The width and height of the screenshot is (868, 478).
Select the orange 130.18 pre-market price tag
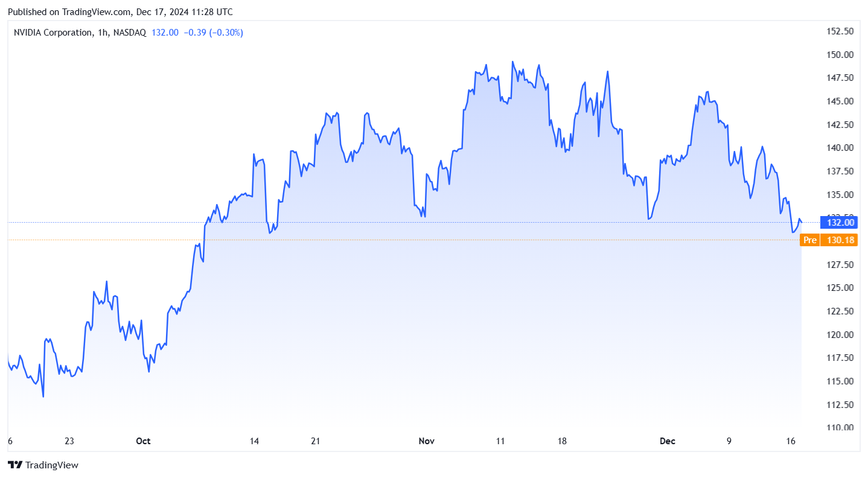(x=840, y=240)
